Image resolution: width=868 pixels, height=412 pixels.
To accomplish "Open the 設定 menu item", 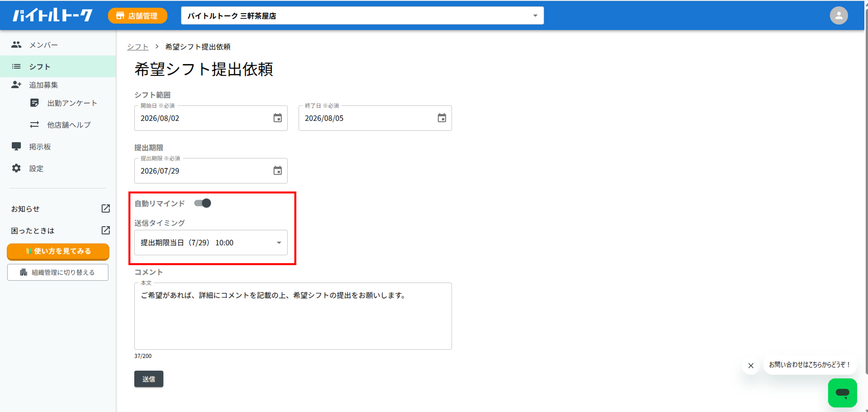I will (x=58, y=168).
